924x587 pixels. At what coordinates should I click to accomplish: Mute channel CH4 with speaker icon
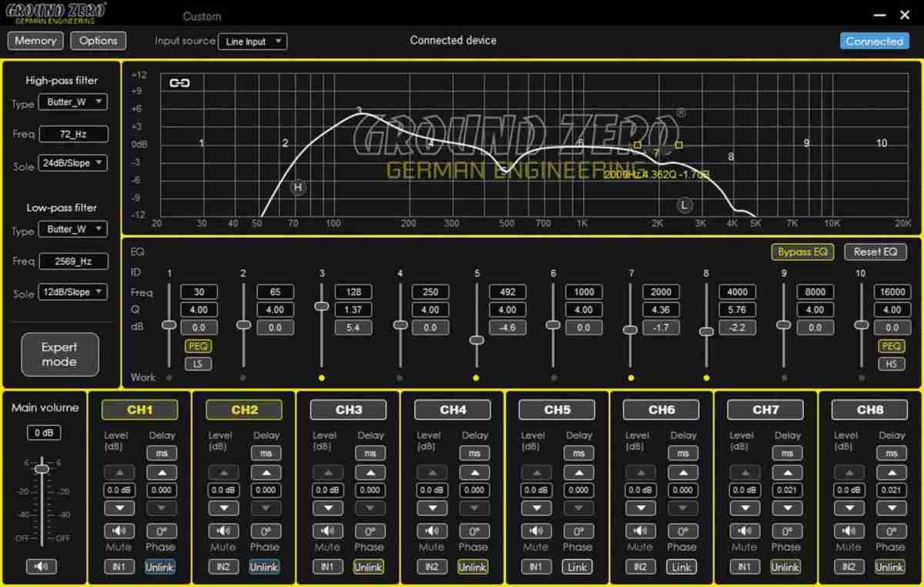pyautogui.click(x=432, y=531)
